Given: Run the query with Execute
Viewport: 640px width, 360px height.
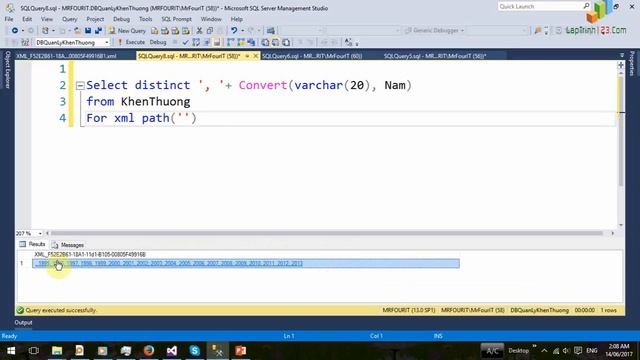Looking at the screenshot, I should [131, 42].
